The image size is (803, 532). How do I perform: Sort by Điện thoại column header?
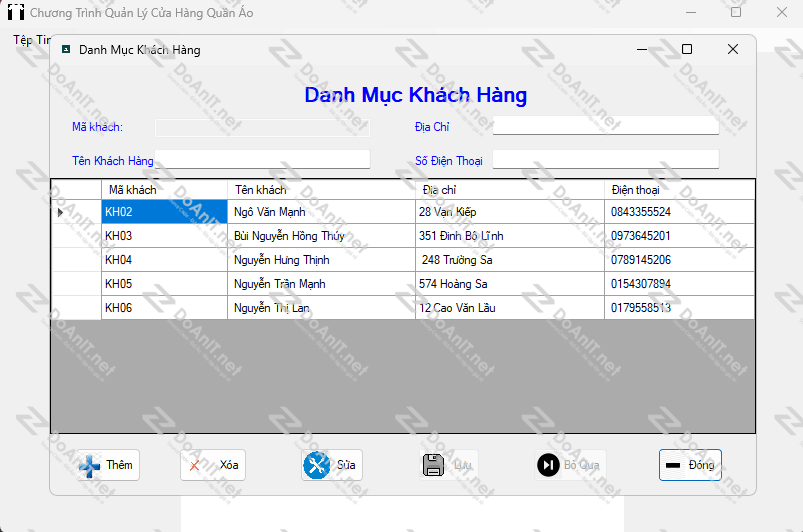pyautogui.click(x=679, y=189)
